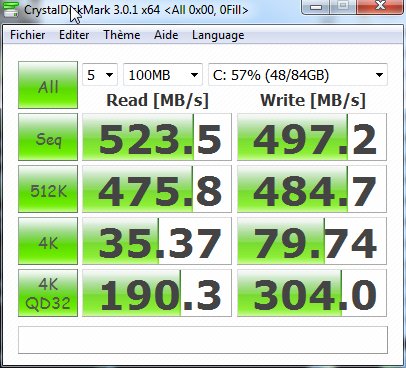The height and width of the screenshot is (368, 406).
Task: Select the Seq write result 497.2
Action: pos(312,137)
